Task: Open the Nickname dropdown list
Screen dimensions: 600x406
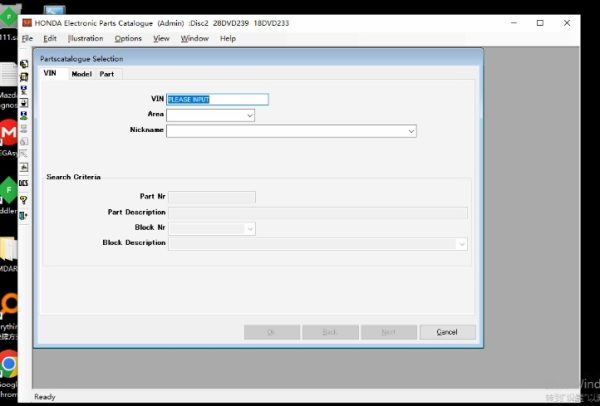Action: click(x=411, y=131)
